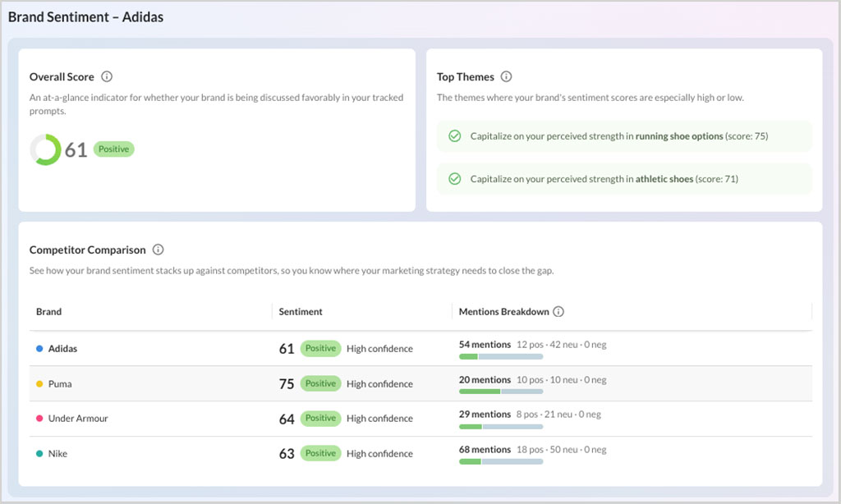Click '8 pos · 21 neu · 0 neg' text
The width and height of the screenshot is (841, 504).
(x=558, y=414)
